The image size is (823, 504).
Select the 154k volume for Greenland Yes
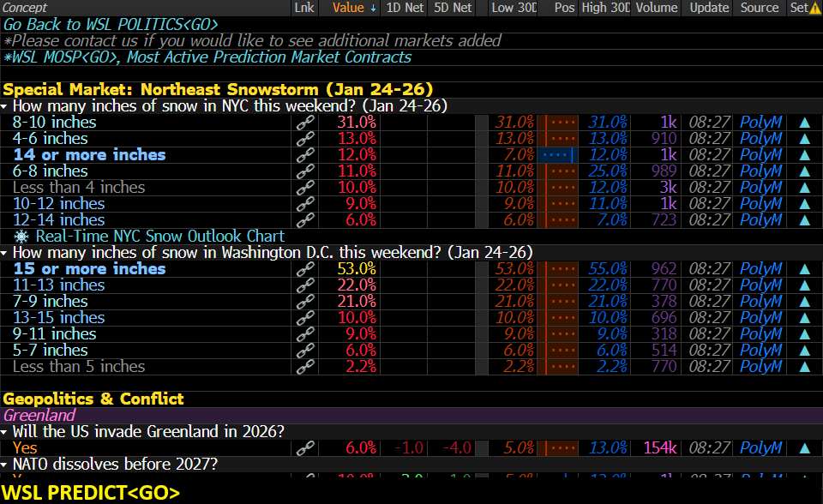(660, 447)
